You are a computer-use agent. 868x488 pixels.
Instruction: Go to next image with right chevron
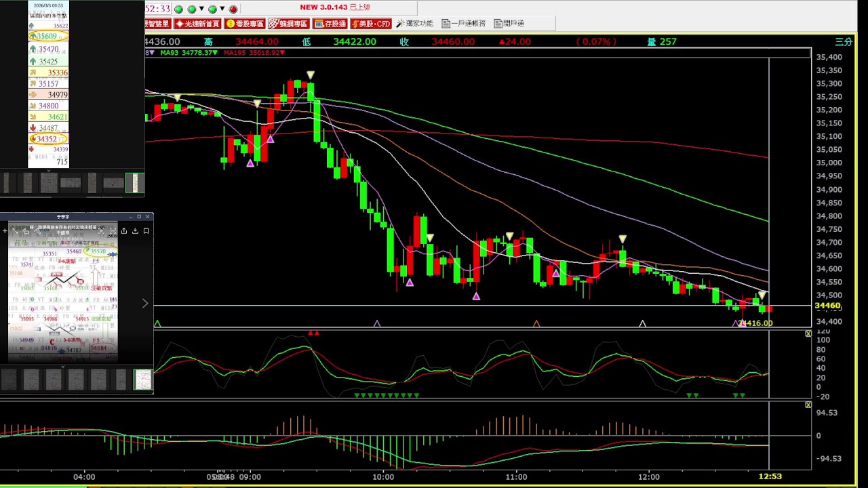click(144, 303)
